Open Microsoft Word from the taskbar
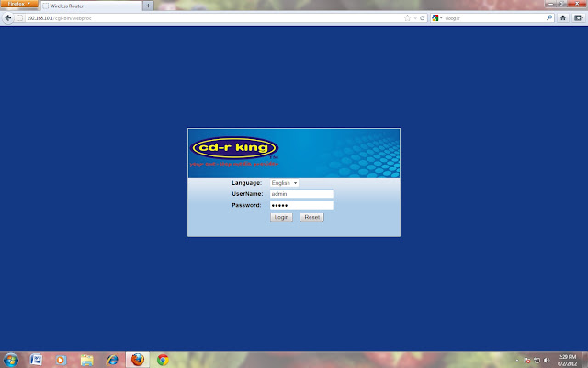Screen dimensions: 588x368 36,360
